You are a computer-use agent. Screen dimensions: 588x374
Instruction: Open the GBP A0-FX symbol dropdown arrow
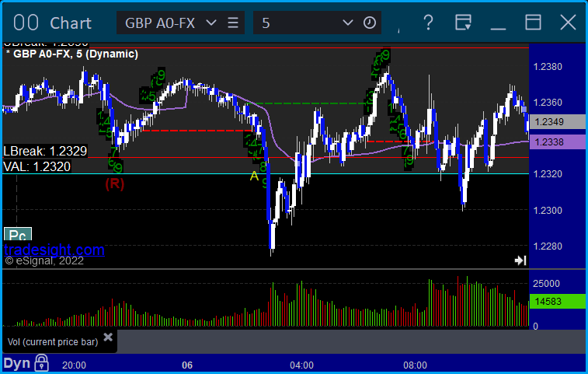click(x=211, y=23)
